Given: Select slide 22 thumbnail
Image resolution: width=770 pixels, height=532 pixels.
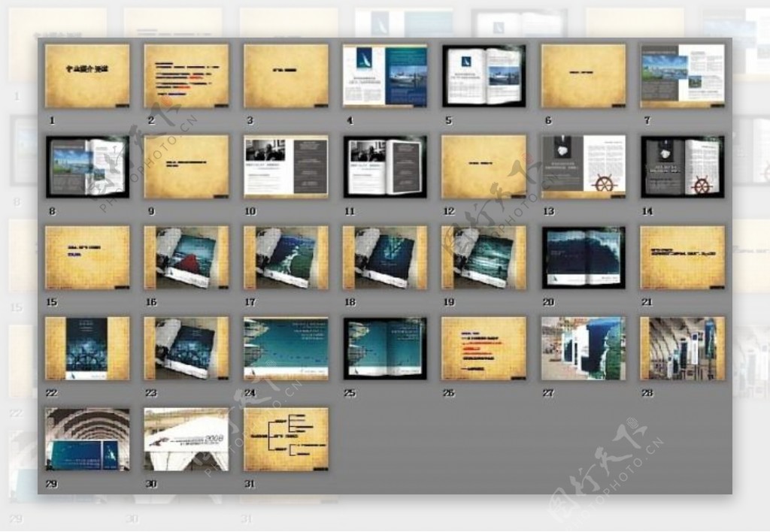Looking at the screenshot, I should coord(87,349).
